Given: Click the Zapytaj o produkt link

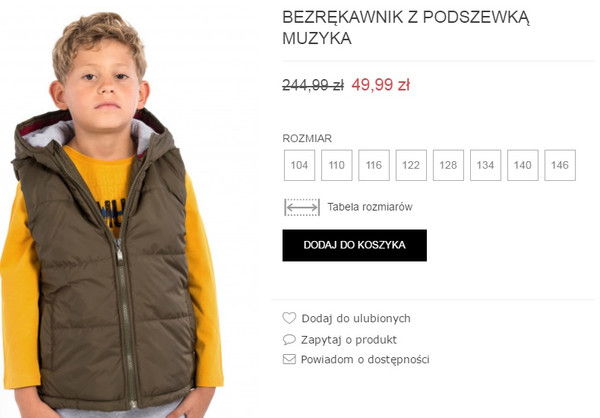Looking at the screenshot, I should click(349, 340).
